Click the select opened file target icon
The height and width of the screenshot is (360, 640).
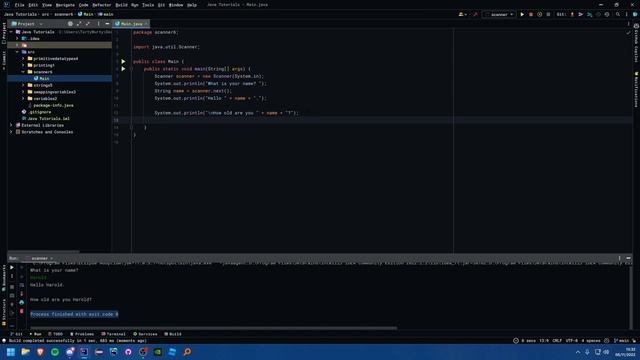pos(70,24)
